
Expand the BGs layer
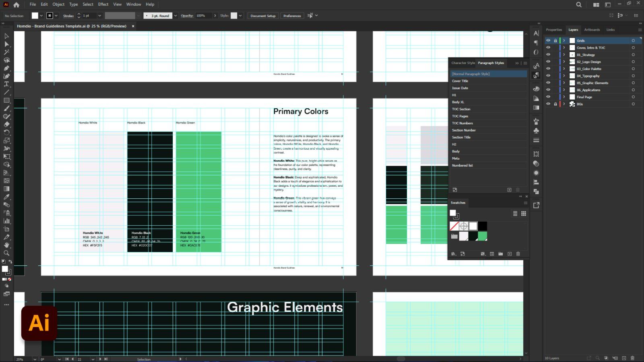(x=564, y=104)
